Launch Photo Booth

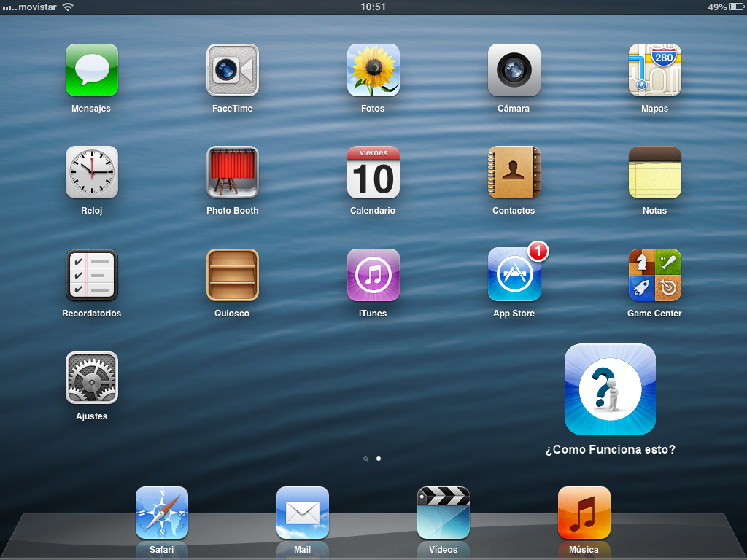[233, 172]
